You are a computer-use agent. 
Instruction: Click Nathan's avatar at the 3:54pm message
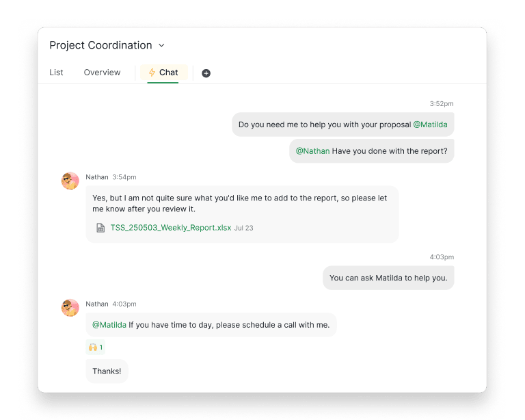tap(70, 181)
